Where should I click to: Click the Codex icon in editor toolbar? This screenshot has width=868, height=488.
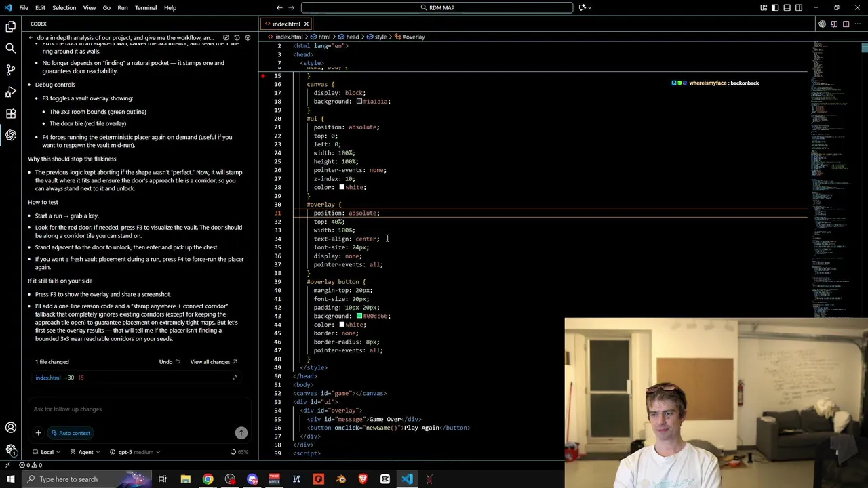(x=823, y=24)
